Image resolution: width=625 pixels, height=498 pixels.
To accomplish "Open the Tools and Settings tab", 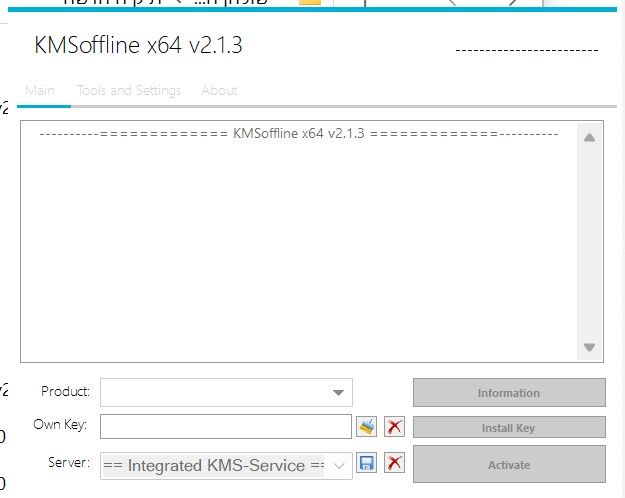I will click(x=129, y=91).
